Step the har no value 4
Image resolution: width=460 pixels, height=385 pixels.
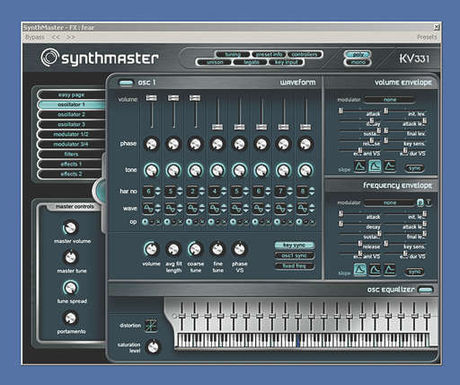pyautogui.click(x=224, y=191)
